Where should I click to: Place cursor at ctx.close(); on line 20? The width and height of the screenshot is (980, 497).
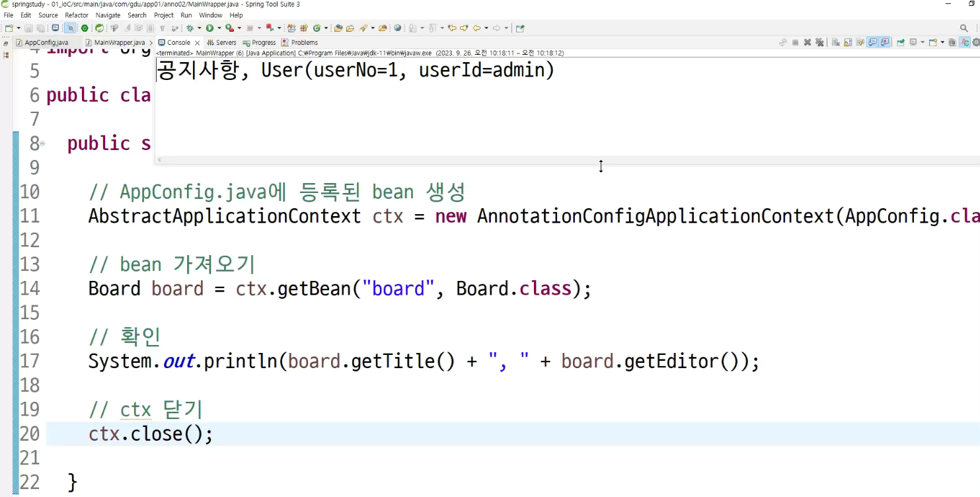pyautogui.click(x=151, y=434)
